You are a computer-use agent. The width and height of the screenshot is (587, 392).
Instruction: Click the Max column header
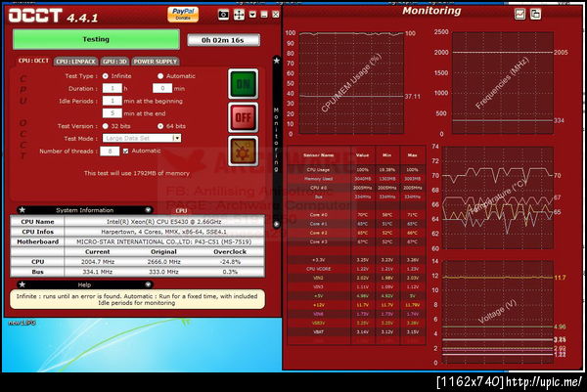tap(412, 155)
